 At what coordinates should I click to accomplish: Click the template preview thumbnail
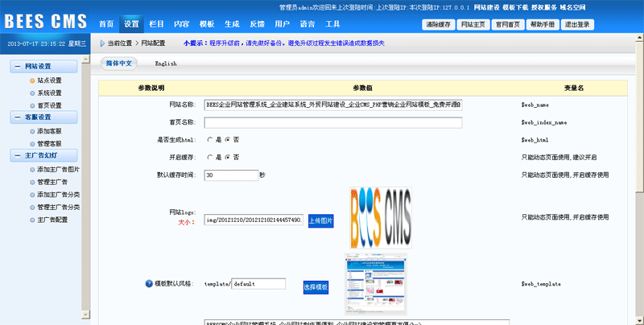(x=376, y=284)
